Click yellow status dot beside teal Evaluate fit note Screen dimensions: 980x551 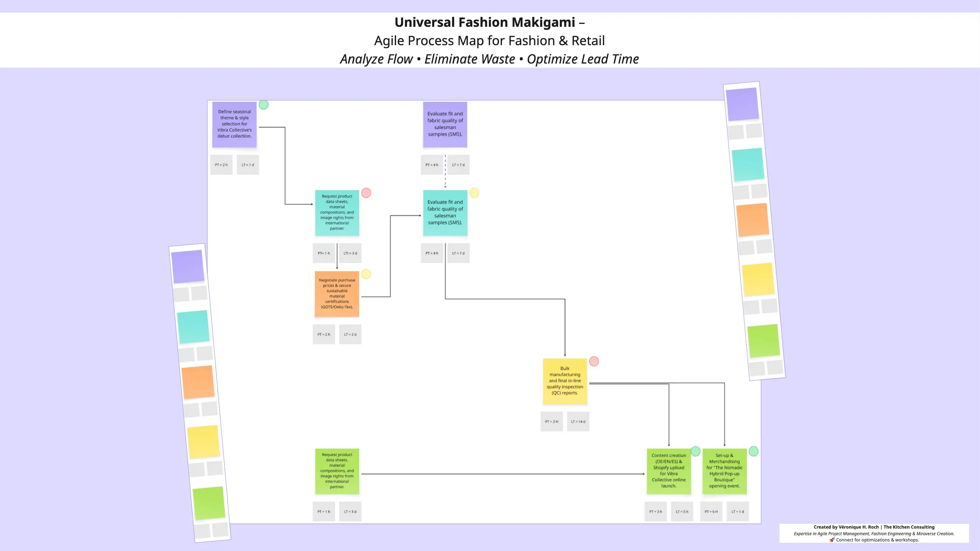(474, 193)
